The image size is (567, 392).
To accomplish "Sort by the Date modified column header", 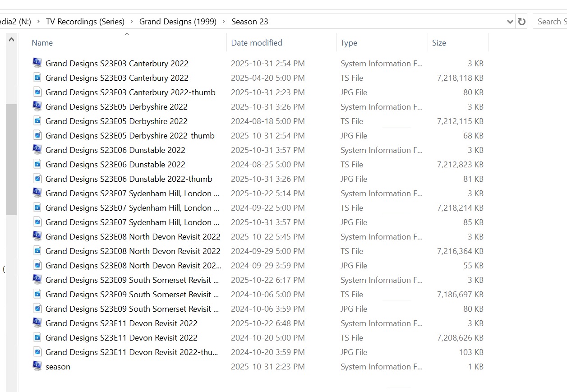I will point(256,43).
